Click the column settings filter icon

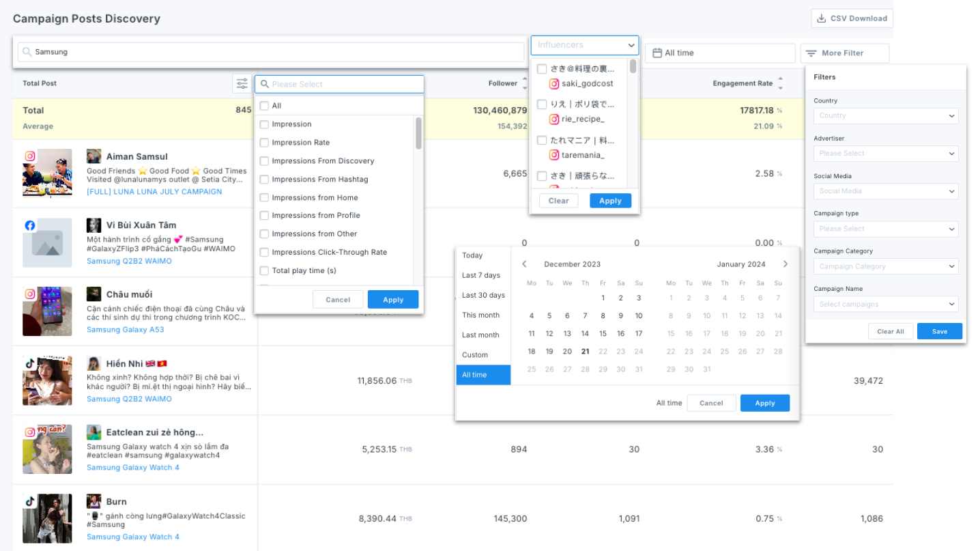click(x=242, y=84)
